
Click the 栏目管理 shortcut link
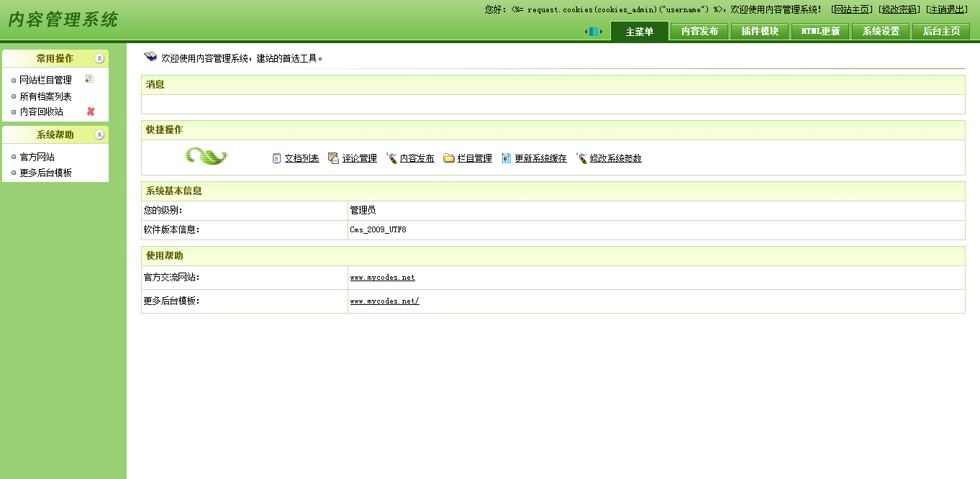click(475, 158)
